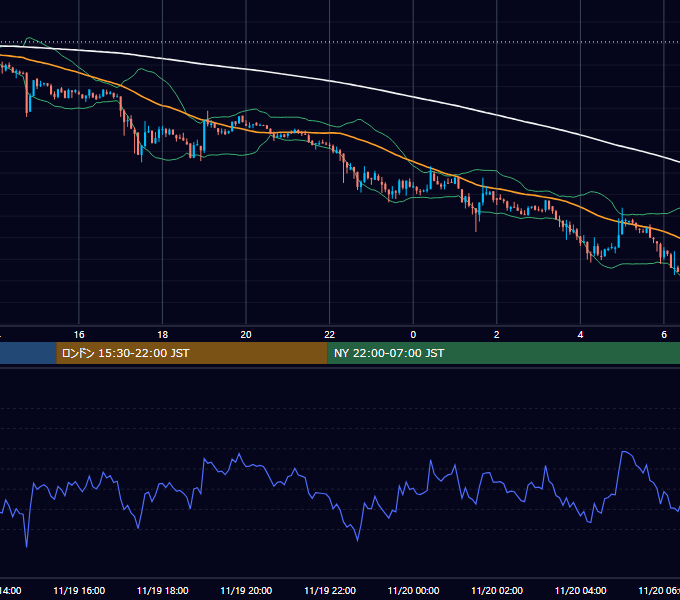The width and height of the screenshot is (680, 600).
Task: Click the 11/19 16:00 label on lower axis
Action: [x=79, y=590]
